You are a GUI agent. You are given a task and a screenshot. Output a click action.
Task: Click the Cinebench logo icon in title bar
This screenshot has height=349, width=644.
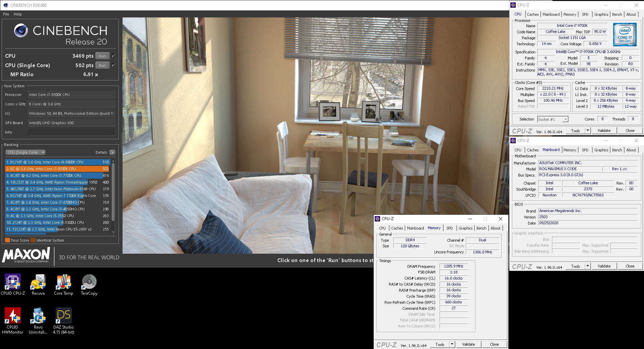click(5, 5)
